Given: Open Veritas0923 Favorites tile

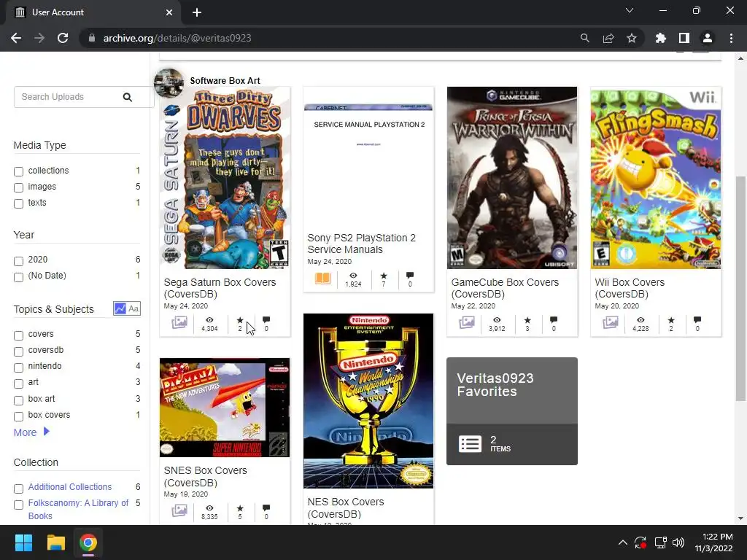Looking at the screenshot, I should [511, 411].
